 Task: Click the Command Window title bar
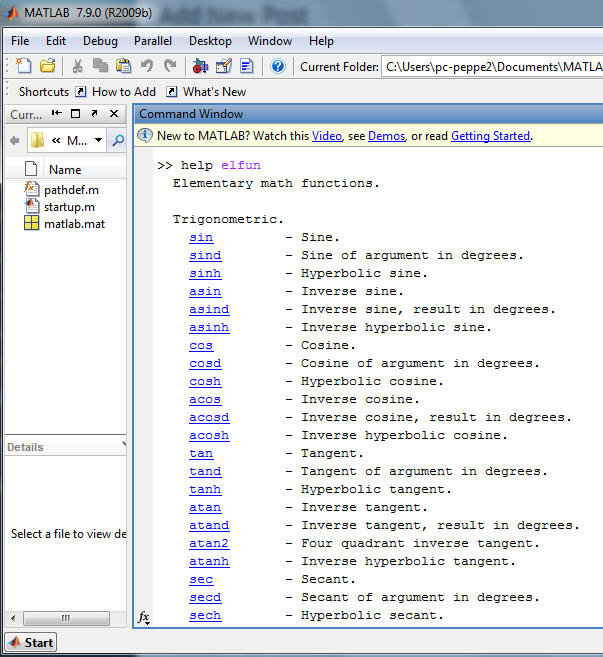(x=368, y=114)
